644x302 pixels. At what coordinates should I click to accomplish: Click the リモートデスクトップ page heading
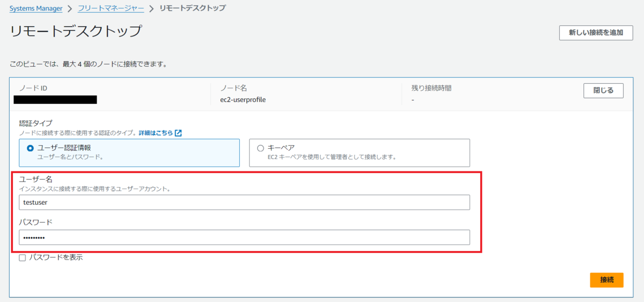coord(76,31)
